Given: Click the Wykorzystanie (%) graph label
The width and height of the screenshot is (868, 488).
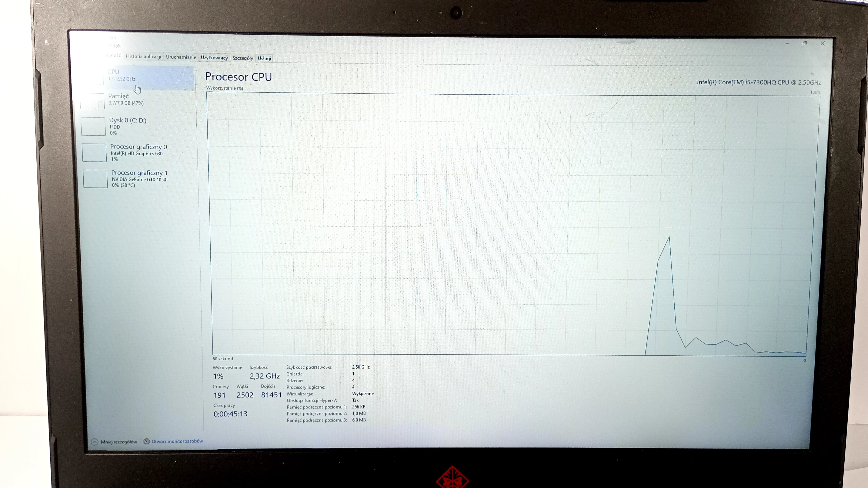Looking at the screenshot, I should click(224, 88).
